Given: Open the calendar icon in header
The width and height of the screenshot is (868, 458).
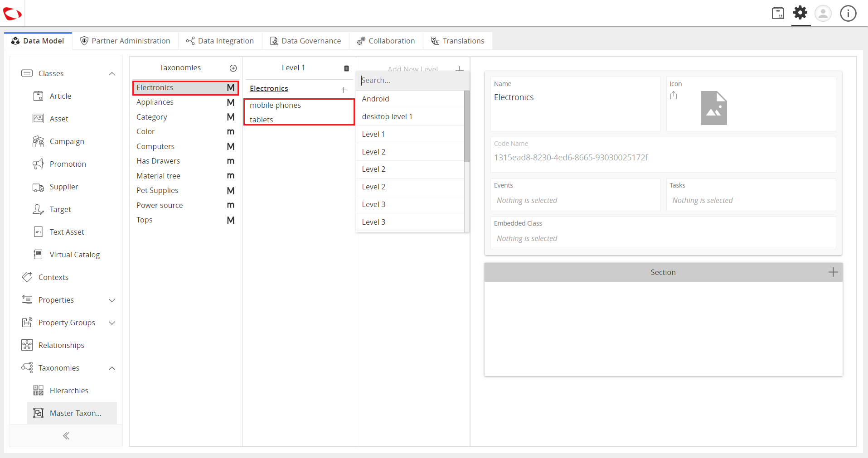Looking at the screenshot, I should 778,13.
